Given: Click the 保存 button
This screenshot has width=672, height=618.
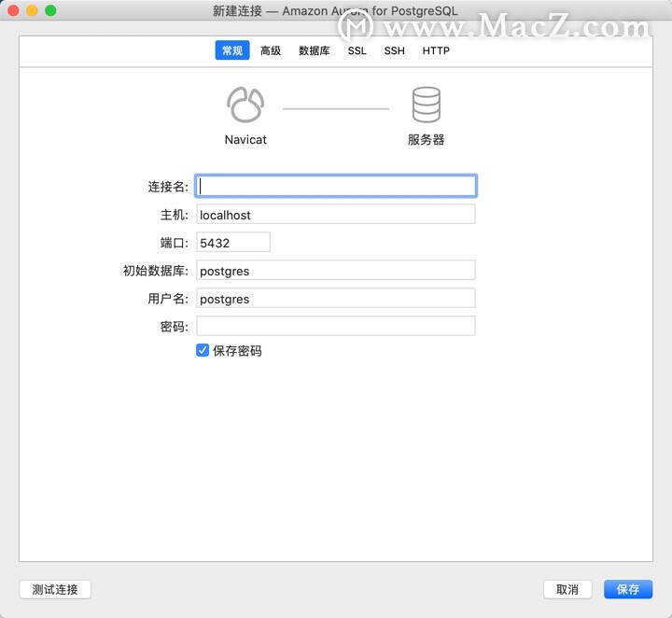Looking at the screenshot, I should (x=628, y=589).
